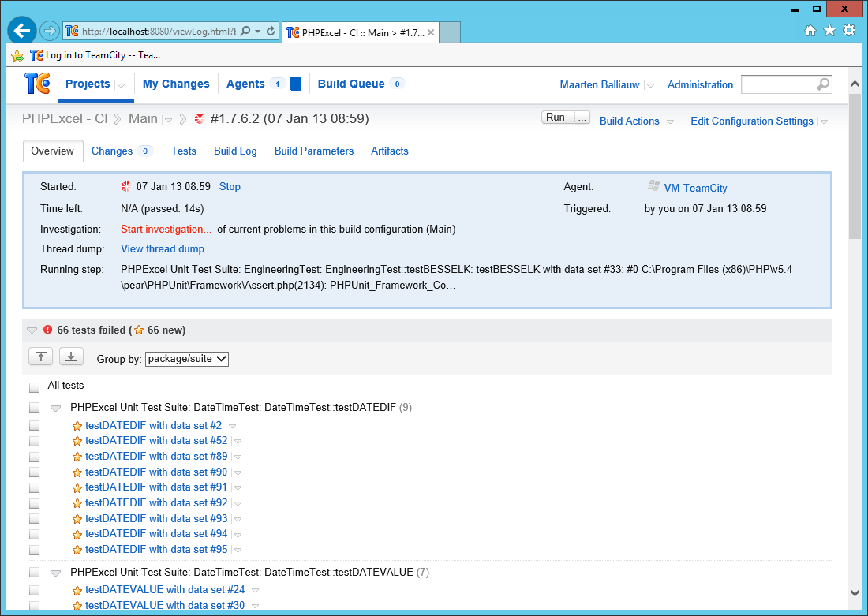Click the agent icon next to VM-TeamCity
868x616 pixels.
pyautogui.click(x=653, y=186)
